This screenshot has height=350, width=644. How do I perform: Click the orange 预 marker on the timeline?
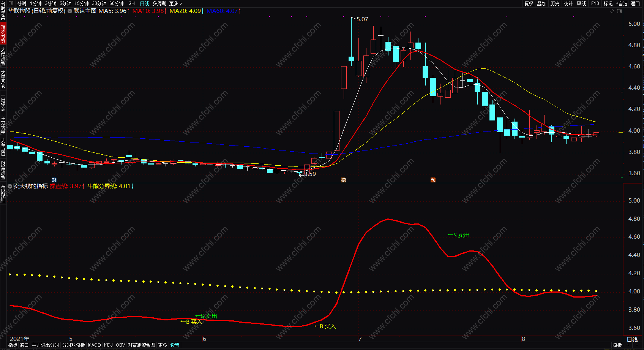click(433, 180)
